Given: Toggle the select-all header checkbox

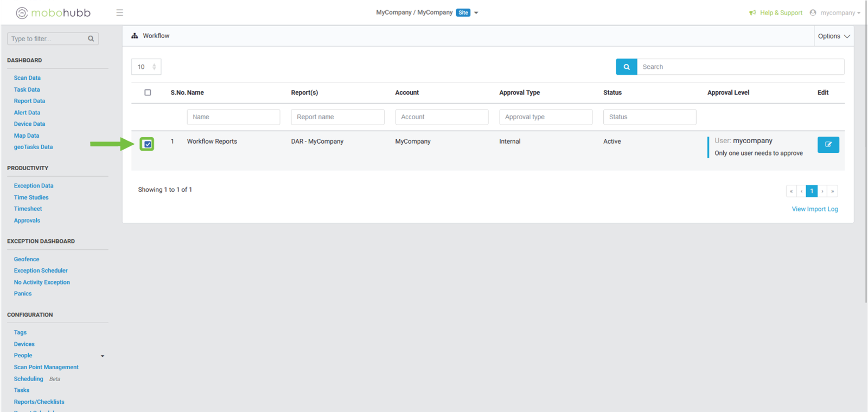Looking at the screenshot, I should point(148,93).
